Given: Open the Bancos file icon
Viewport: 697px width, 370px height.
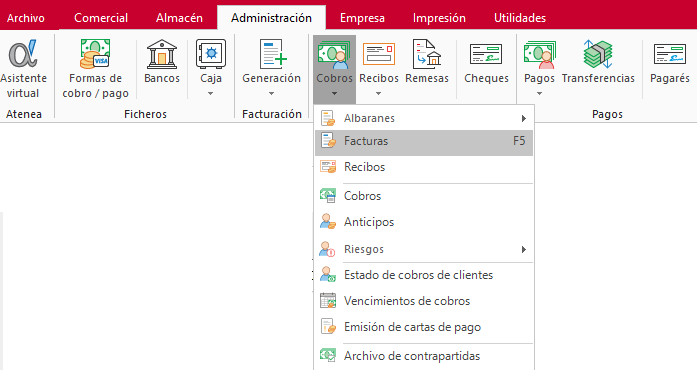Looking at the screenshot, I should [162, 54].
